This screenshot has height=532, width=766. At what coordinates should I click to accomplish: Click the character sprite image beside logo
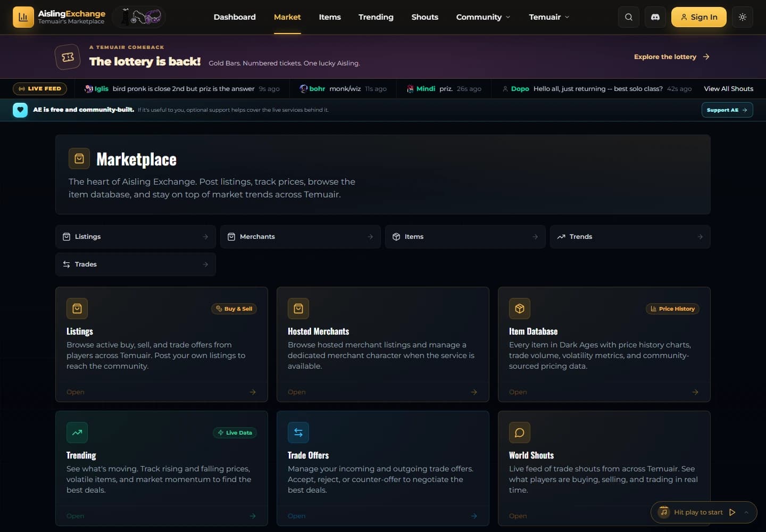click(139, 17)
